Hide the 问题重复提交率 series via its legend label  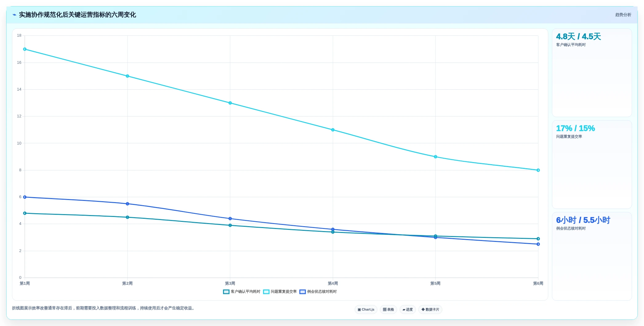[284, 292]
